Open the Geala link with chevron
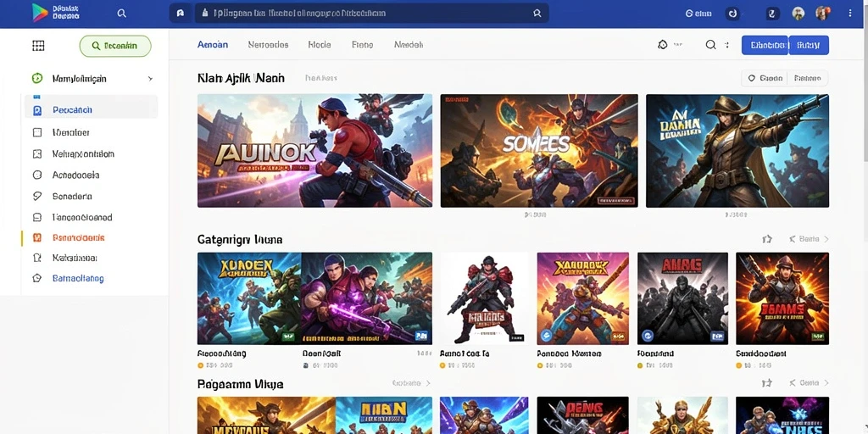The height and width of the screenshot is (434, 868). [x=810, y=383]
